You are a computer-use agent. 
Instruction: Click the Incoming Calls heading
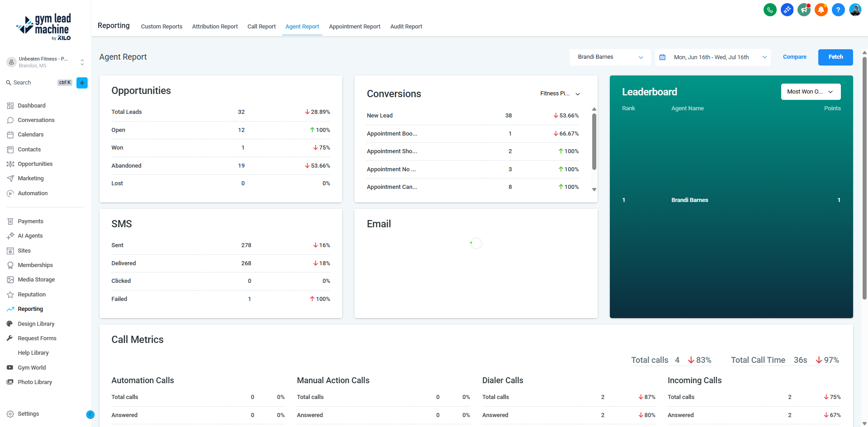tap(694, 380)
